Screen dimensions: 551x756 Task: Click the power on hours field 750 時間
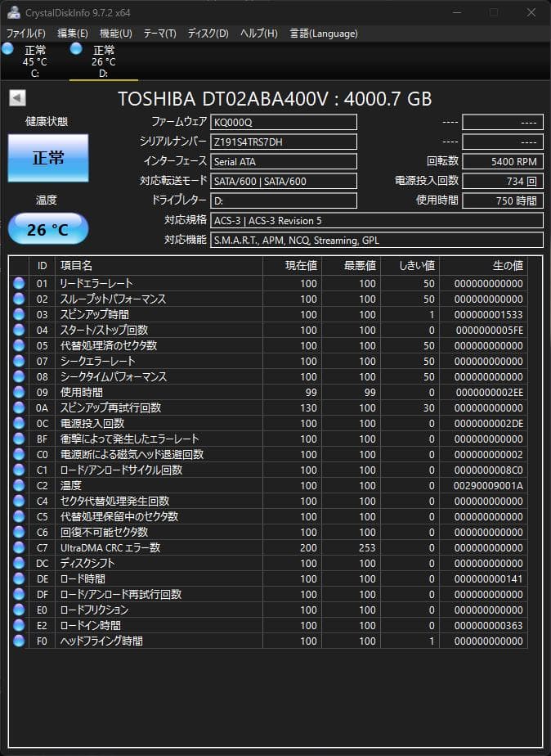(x=503, y=200)
